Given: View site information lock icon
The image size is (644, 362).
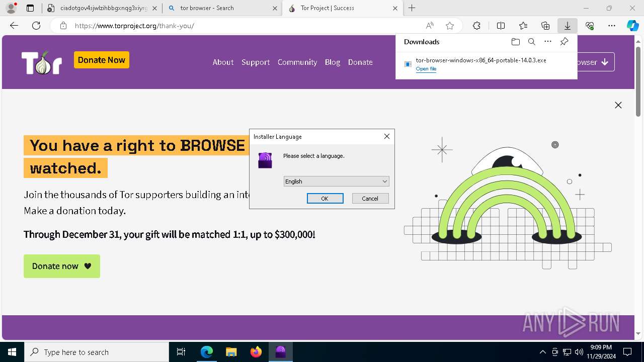Looking at the screenshot, I should pyautogui.click(x=63, y=26).
